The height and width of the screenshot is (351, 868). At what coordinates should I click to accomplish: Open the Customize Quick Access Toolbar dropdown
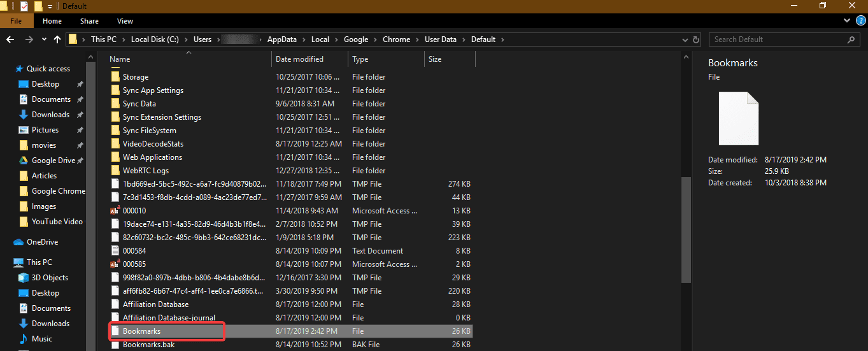50,6
